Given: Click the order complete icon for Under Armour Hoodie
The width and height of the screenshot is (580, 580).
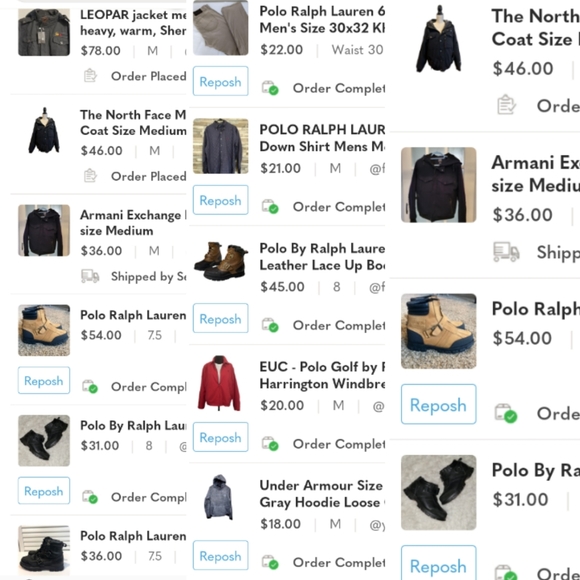Looking at the screenshot, I should click(270, 562).
